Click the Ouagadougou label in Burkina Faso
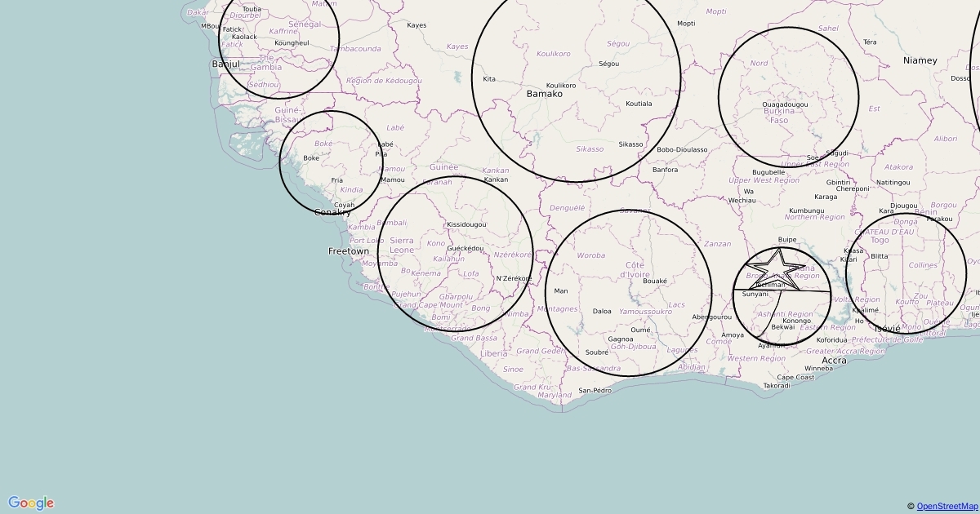The image size is (980, 514). coord(784,104)
